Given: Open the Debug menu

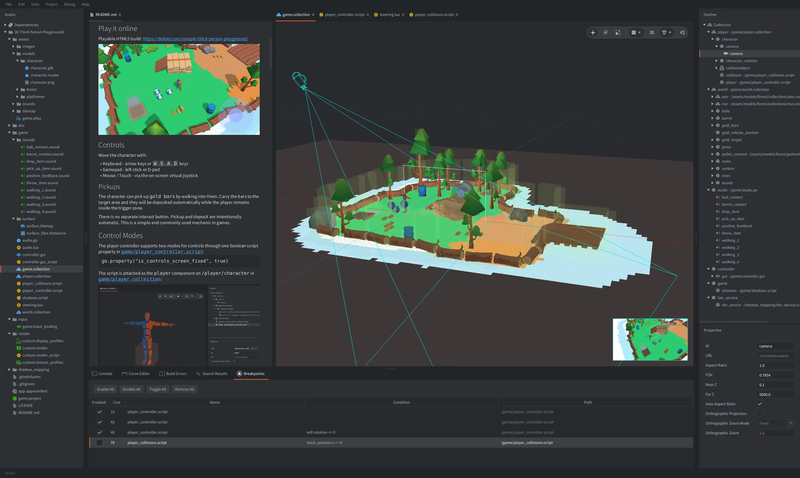Looking at the screenshot, I should coord(69,4).
